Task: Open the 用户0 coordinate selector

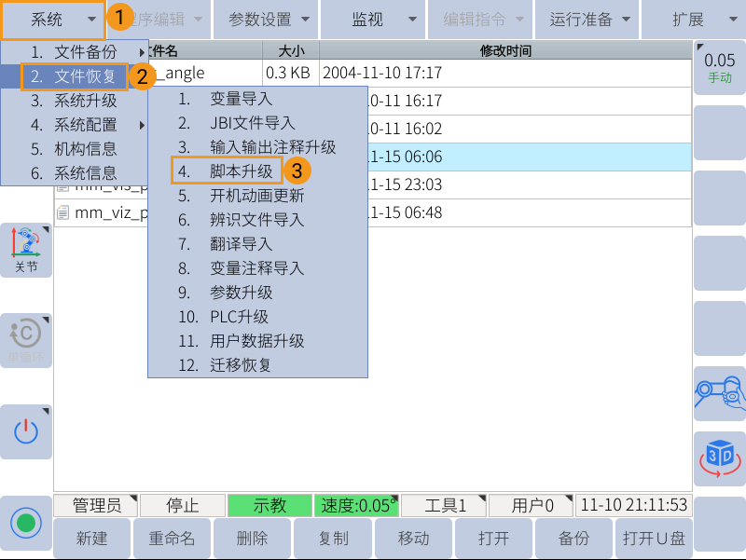Action: pos(531,505)
